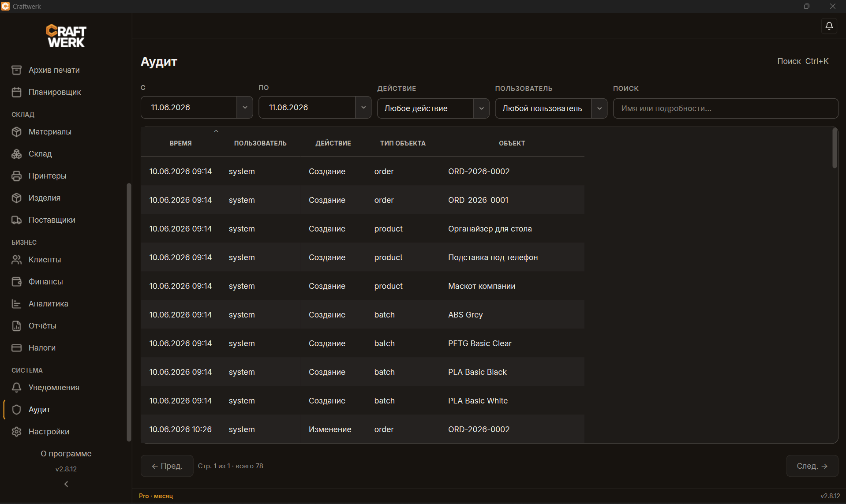Select the 'ORD-2026-0001' creation row
Screen dimensions: 846x504
coord(363,200)
